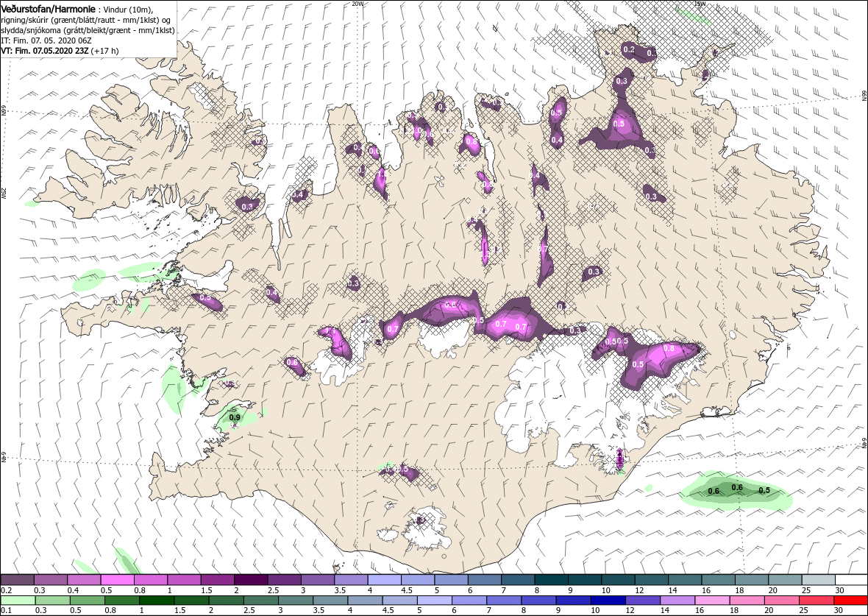Pick the 0.5–0.8 medium green rain legend swatch
This screenshot has height=616, width=868.
coord(88,601)
